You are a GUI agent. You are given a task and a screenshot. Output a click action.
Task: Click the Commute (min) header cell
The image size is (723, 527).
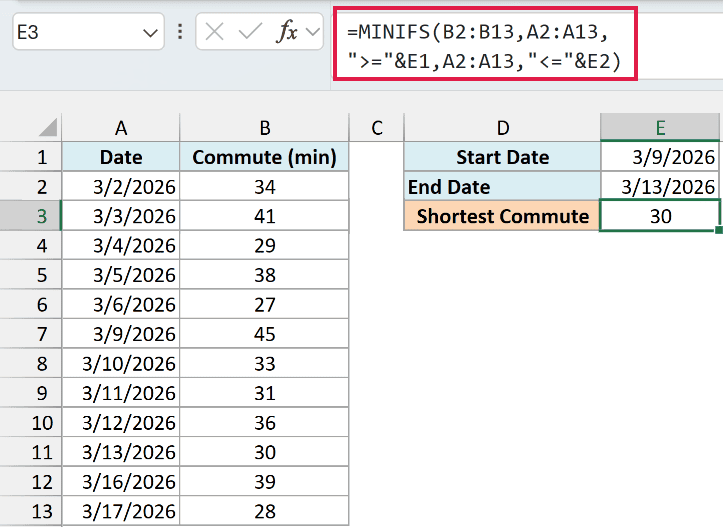[x=265, y=157]
